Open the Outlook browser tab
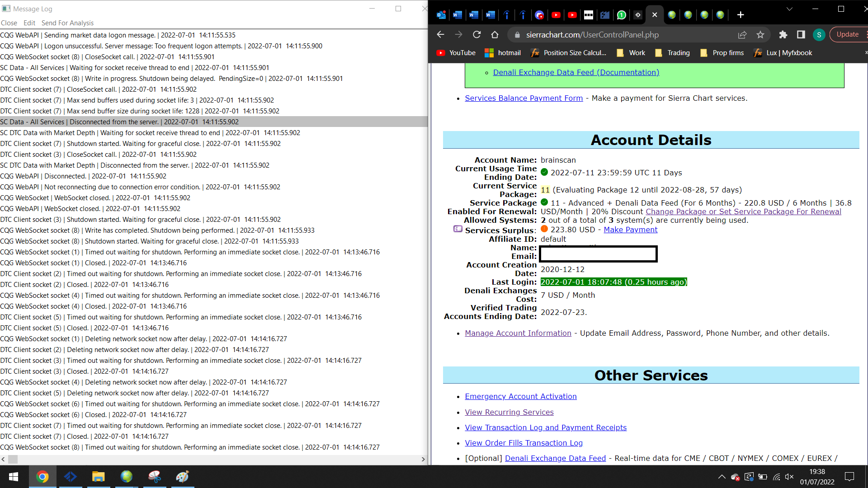 [441, 15]
